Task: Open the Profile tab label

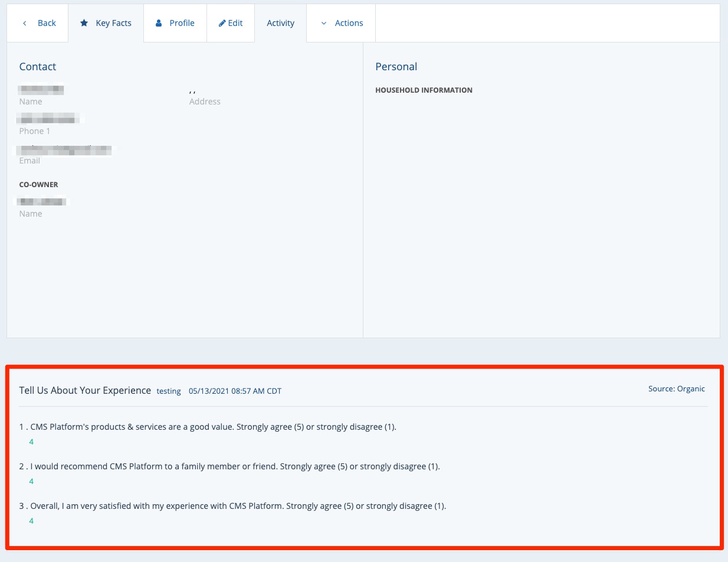Action: click(182, 23)
